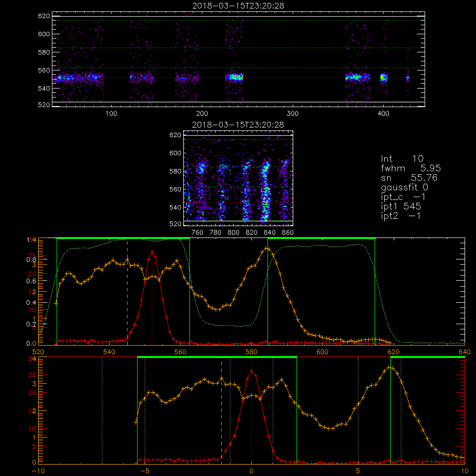476x476 pixels.
Task: Click the bright blob near 400 in top spectrogram
Action: coord(384,78)
